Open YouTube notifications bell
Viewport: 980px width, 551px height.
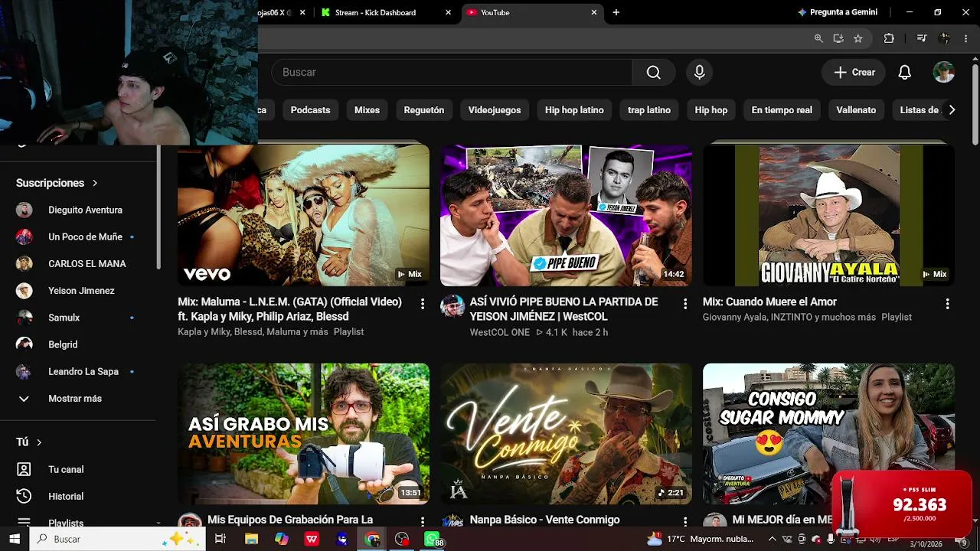[904, 72]
